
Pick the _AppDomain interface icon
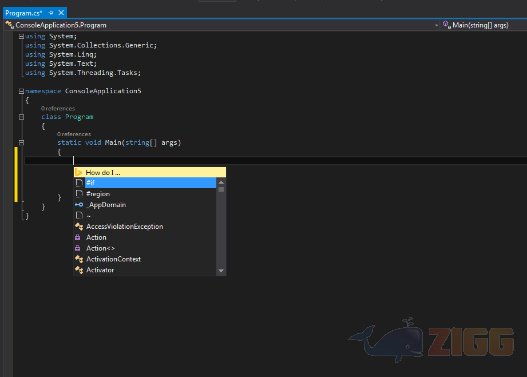coord(79,205)
